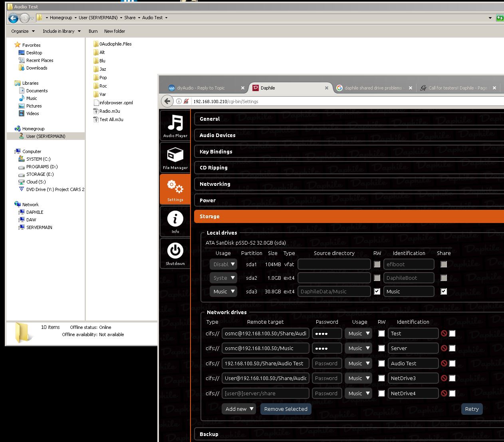This screenshot has width=504, height=442.
Task: Open the Add new dropdown
Action: (239, 409)
